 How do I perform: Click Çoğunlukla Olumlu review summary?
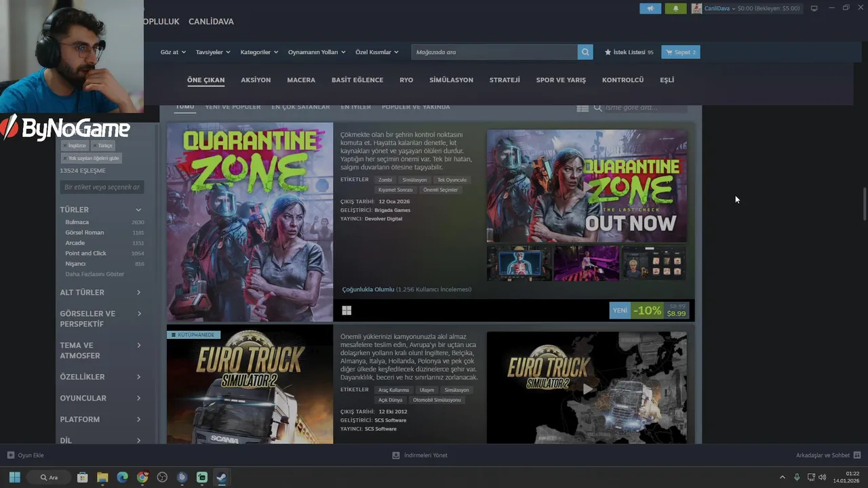[406, 289]
